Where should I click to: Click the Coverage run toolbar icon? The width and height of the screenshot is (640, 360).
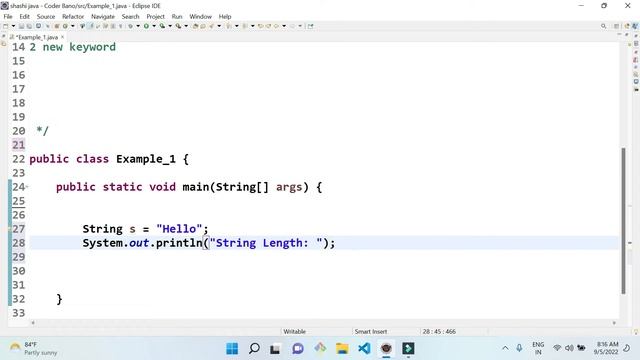coord(162,26)
